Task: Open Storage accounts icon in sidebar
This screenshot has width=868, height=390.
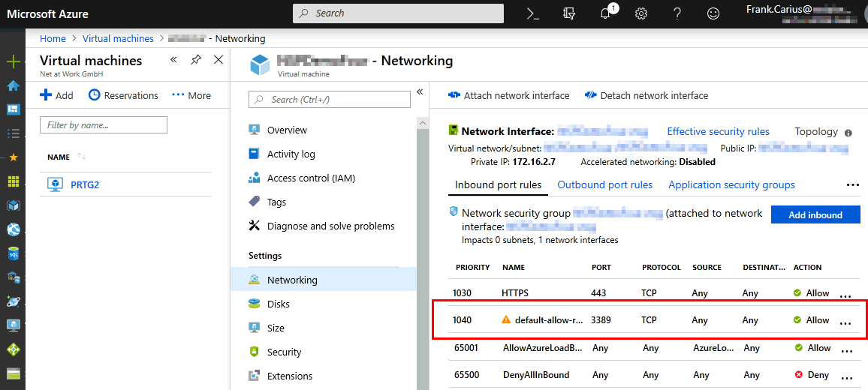Action: [13, 373]
